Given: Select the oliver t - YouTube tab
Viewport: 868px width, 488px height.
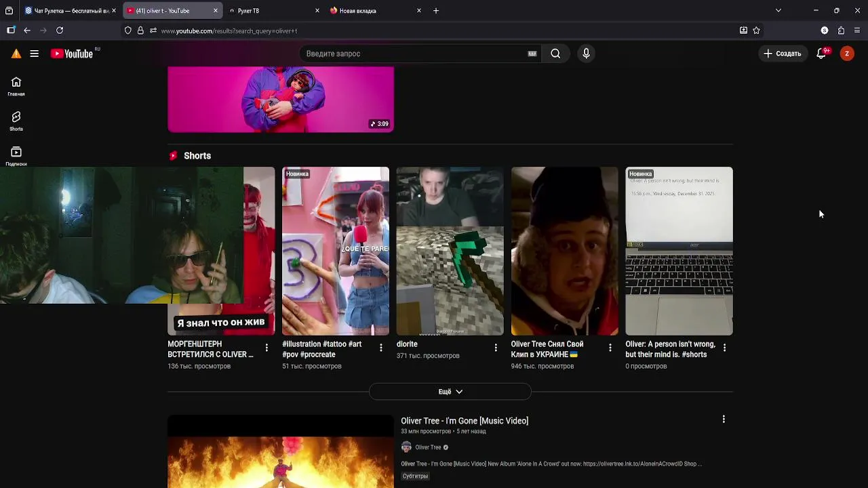Looking at the screenshot, I should coord(172,11).
